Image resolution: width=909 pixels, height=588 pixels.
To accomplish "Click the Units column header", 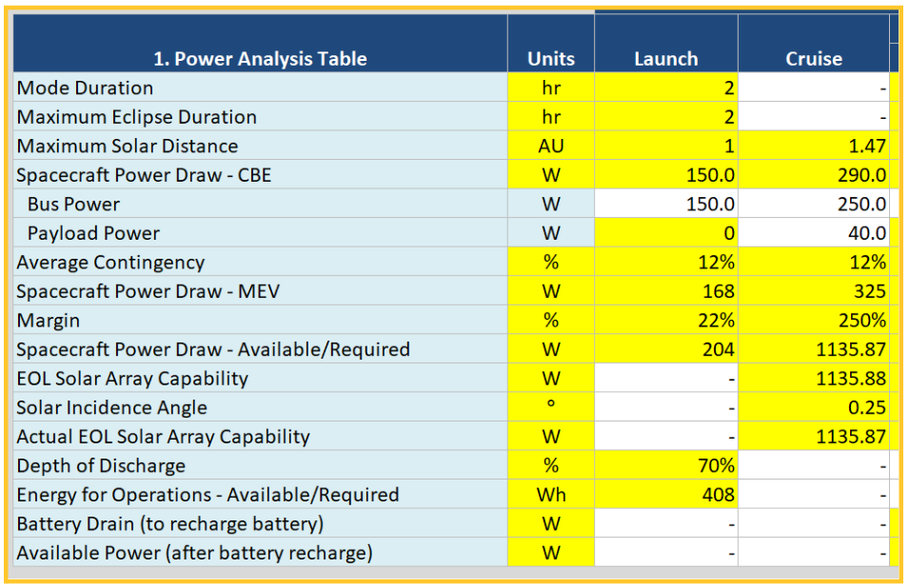I will click(x=551, y=58).
